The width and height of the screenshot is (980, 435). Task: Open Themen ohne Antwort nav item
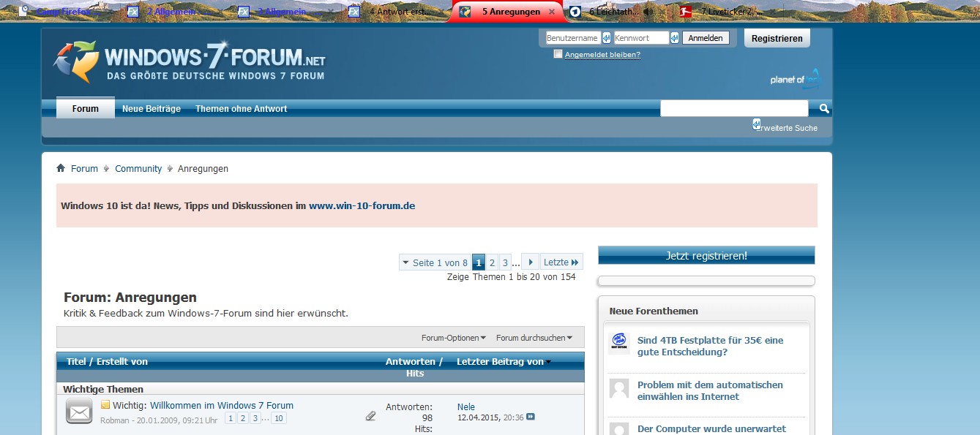(241, 109)
